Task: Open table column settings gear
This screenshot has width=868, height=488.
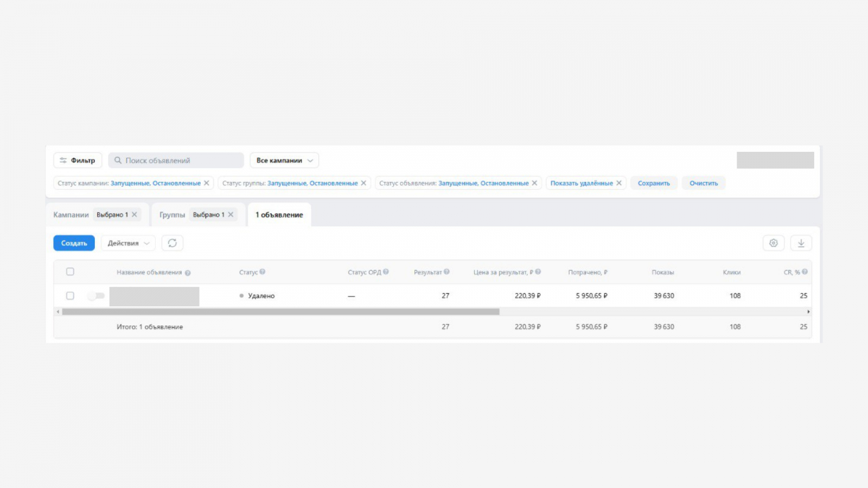Action: point(774,243)
